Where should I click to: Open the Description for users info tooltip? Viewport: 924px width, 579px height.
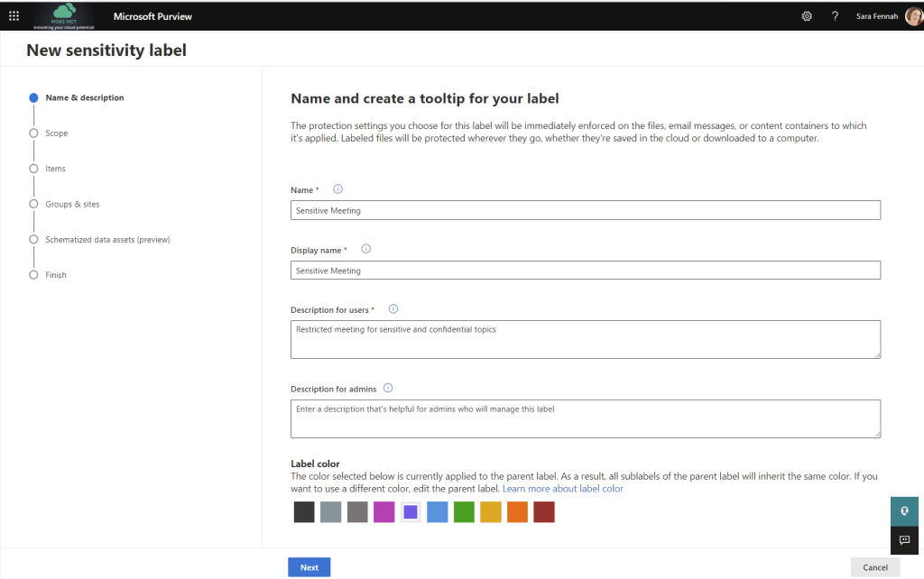[393, 308]
